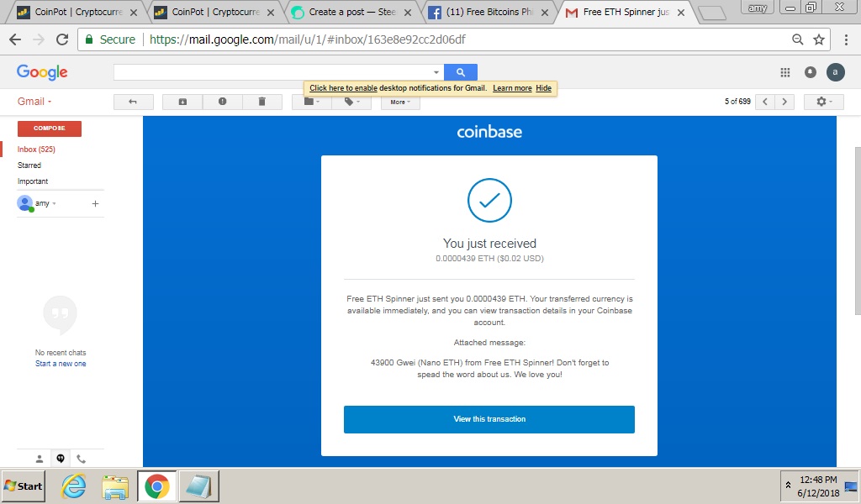Click Start a new one chat link

point(61,364)
